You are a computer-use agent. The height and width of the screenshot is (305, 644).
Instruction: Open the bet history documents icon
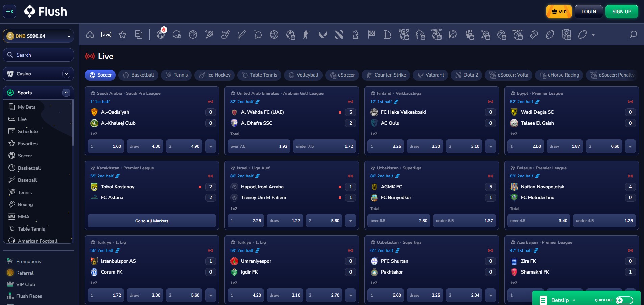(x=139, y=35)
